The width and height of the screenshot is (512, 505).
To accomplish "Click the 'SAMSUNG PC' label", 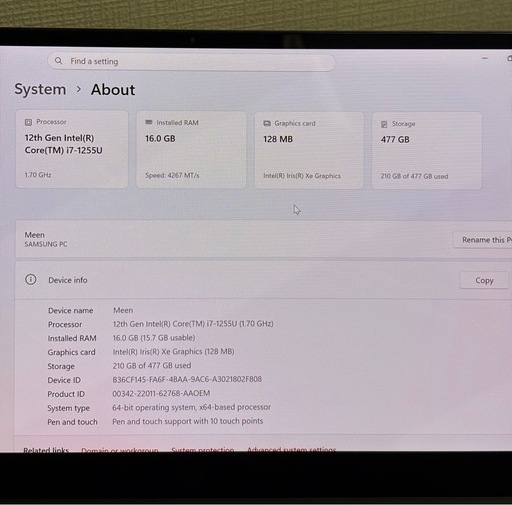I will pos(46,244).
